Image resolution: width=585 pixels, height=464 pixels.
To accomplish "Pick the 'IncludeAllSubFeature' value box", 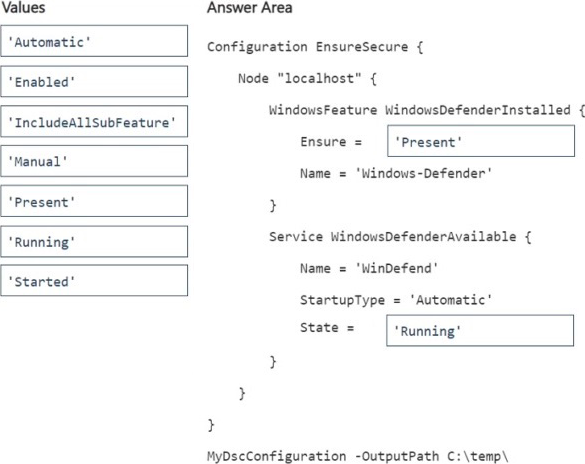I will pyautogui.click(x=94, y=121).
